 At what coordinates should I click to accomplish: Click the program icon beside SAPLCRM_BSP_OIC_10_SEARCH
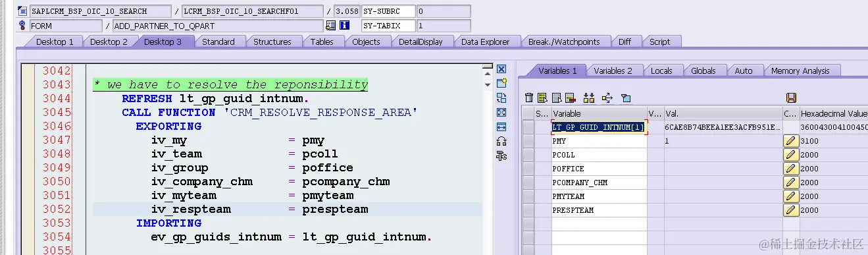click(23, 11)
